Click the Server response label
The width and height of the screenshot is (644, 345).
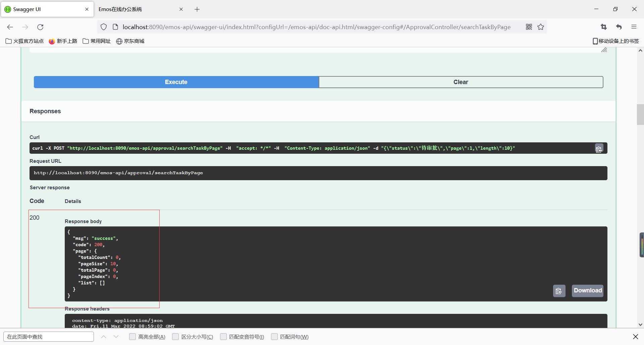coord(50,188)
